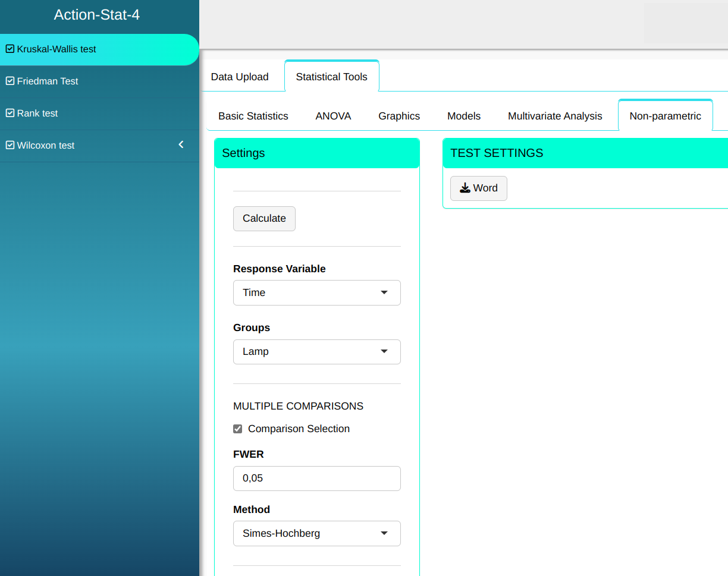This screenshot has width=728, height=576.
Task: Switch to the Graphics tab
Action: (399, 117)
